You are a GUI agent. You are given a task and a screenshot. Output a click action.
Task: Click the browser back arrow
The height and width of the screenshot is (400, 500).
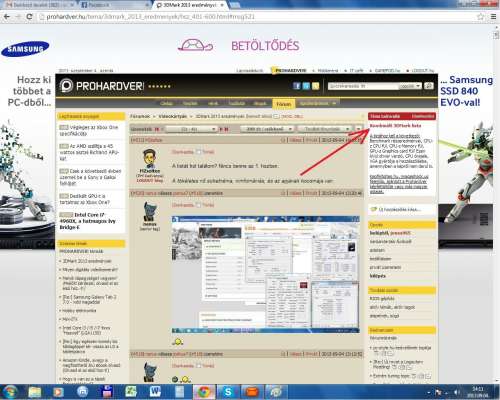point(7,16)
